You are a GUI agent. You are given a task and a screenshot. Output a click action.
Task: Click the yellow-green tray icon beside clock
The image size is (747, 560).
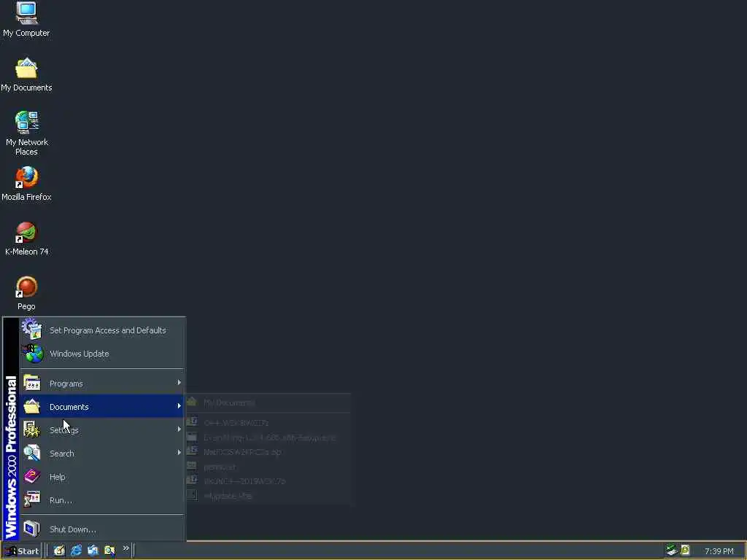685,550
